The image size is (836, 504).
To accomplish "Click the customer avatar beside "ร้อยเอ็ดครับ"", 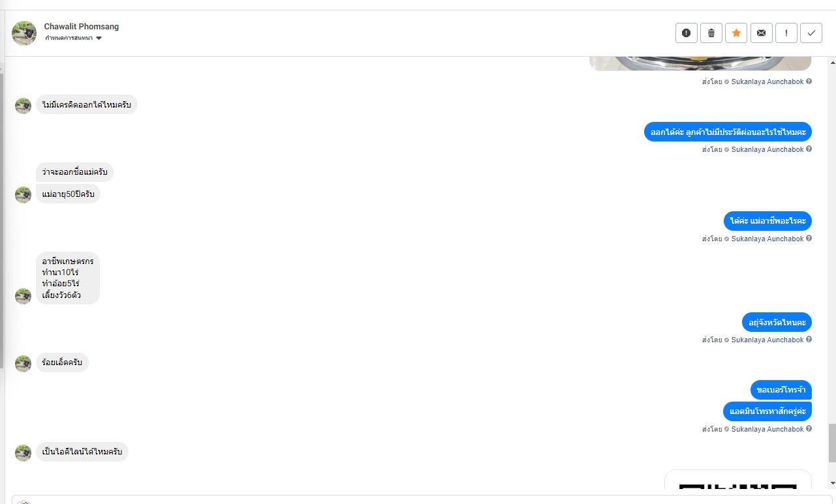I will coord(23,364).
